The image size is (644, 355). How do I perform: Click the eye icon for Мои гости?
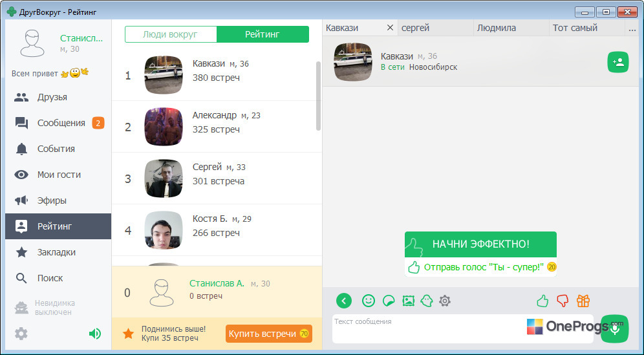[21, 175]
